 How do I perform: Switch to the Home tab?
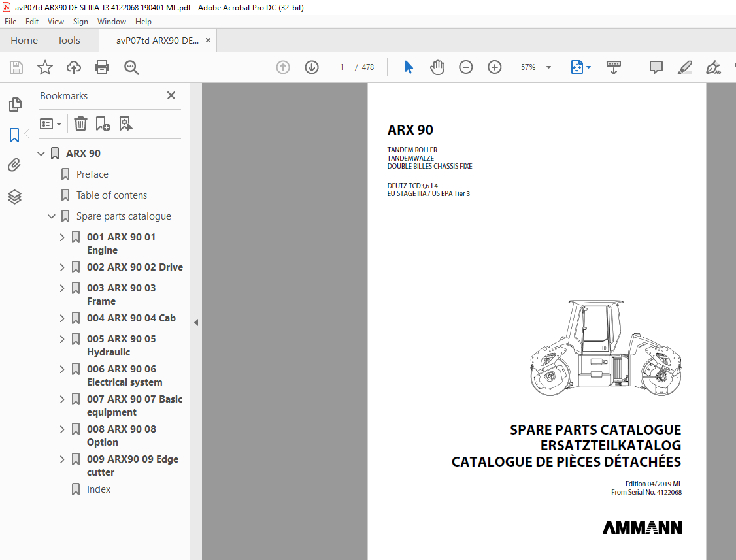coord(24,41)
